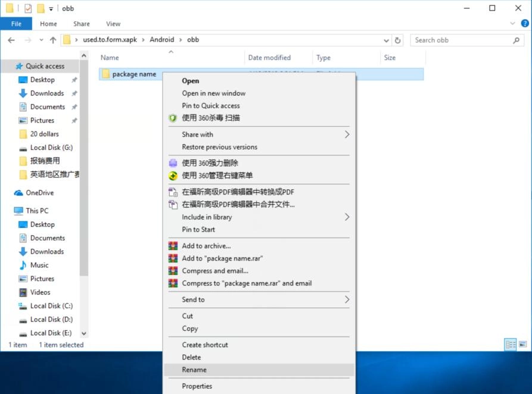Image resolution: width=532 pixels, height=394 pixels.
Task: Click the 360 antivirus scan shield icon
Action: tap(173, 118)
